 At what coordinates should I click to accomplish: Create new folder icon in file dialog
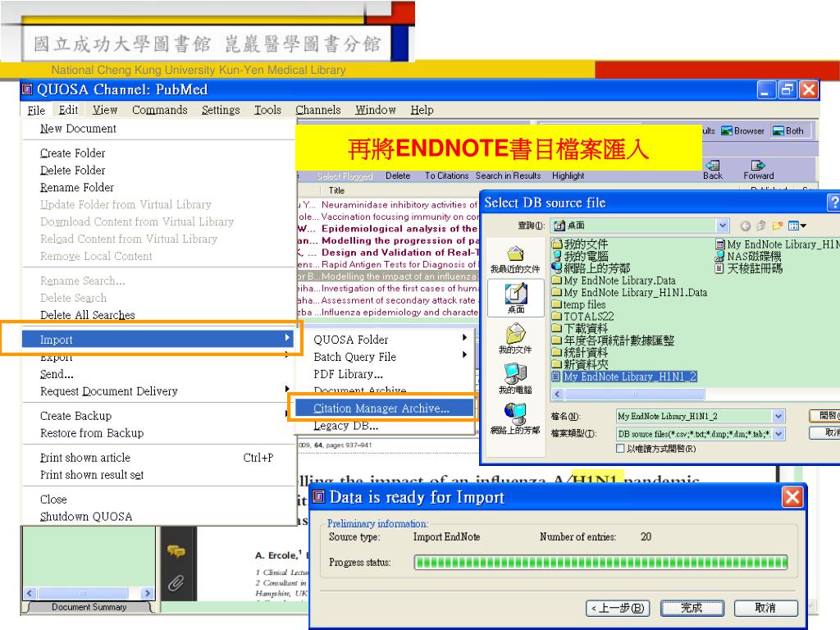(778, 226)
